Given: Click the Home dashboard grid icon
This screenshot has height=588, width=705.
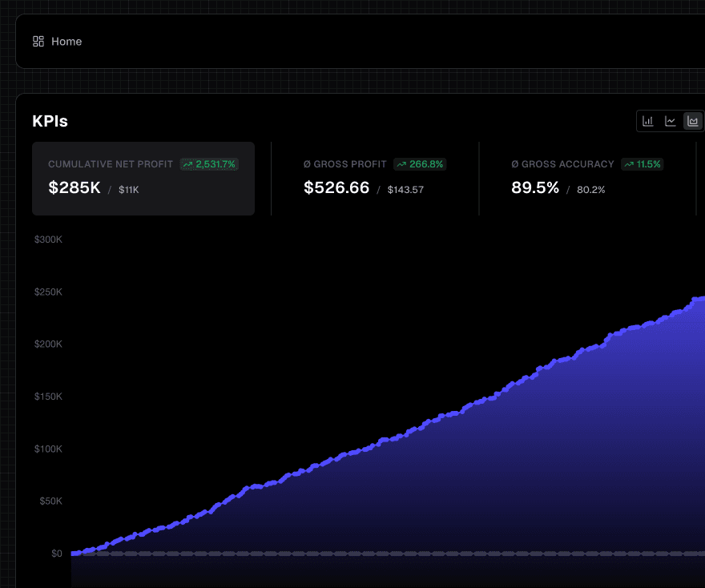Looking at the screenshot, I should tap(38, 42).
